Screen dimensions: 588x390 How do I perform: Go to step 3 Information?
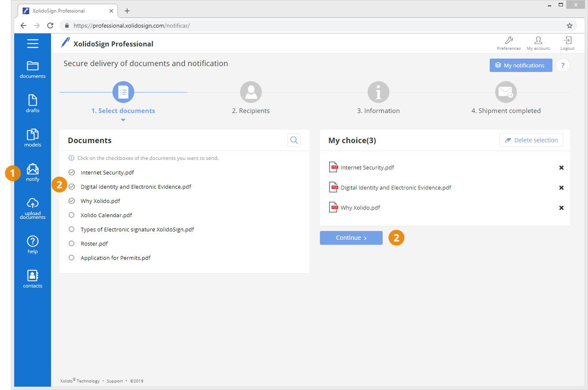[x=378, y=111]
